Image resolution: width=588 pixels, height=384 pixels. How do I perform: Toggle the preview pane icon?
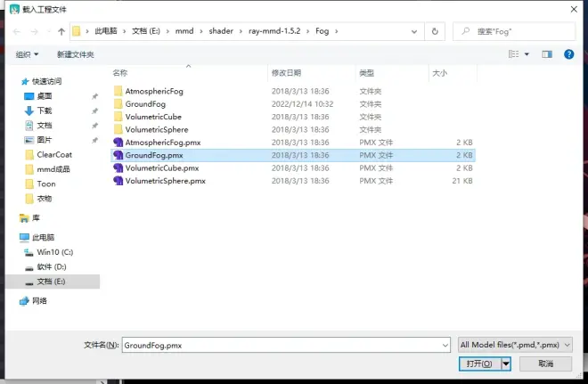tap(547, 54)
